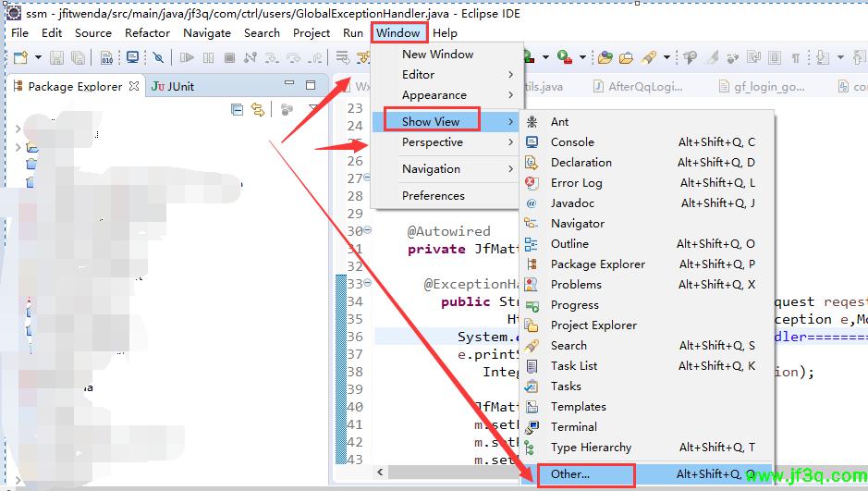
Task: Open Preferences from the Window menu
Action: pyautogui.click(x=433, y=195)
